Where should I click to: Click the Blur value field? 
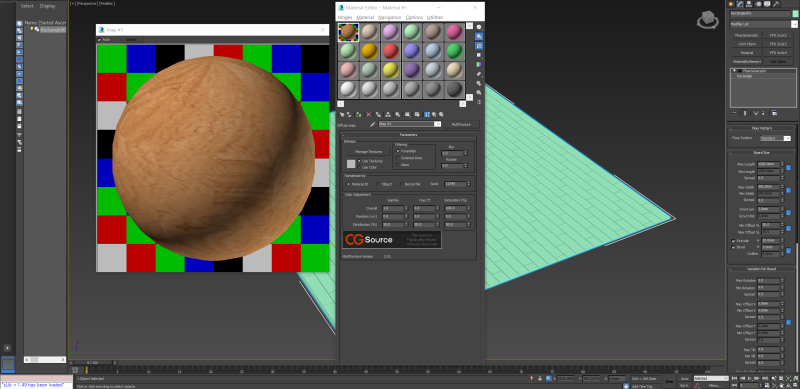(452, 153)
